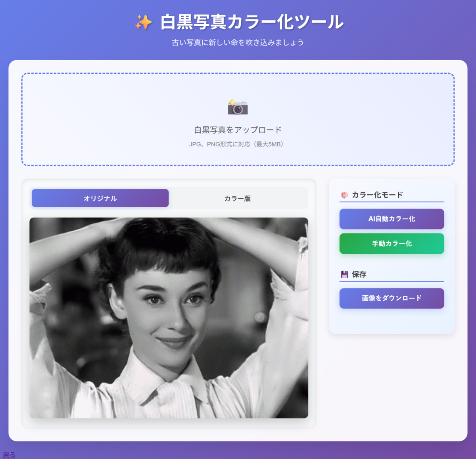Viewport: 476px width, 459px height.
Task: Follow the 戻る link
Action: (x=9, y=455)
